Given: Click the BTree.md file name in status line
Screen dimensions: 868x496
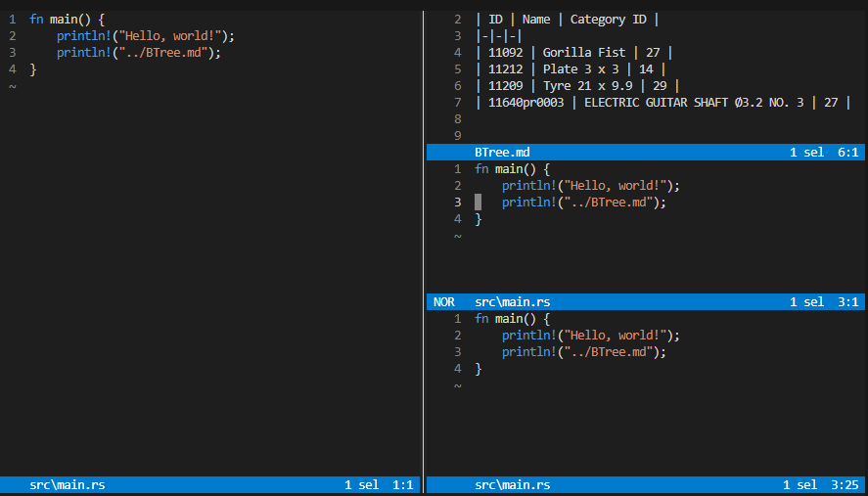Looking at the screenshot, I should (x=502, y=153).
